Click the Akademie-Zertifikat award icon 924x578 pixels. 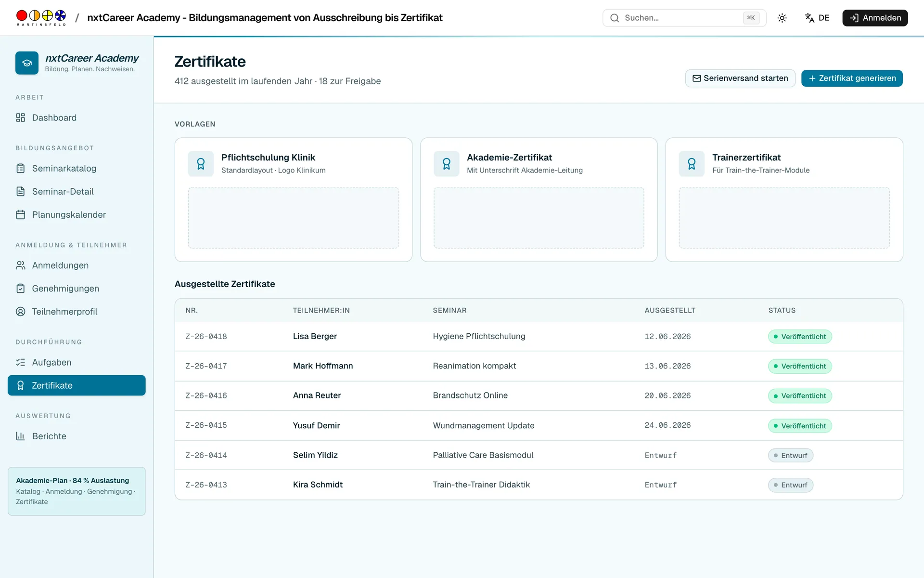click(x=446, y=164)
